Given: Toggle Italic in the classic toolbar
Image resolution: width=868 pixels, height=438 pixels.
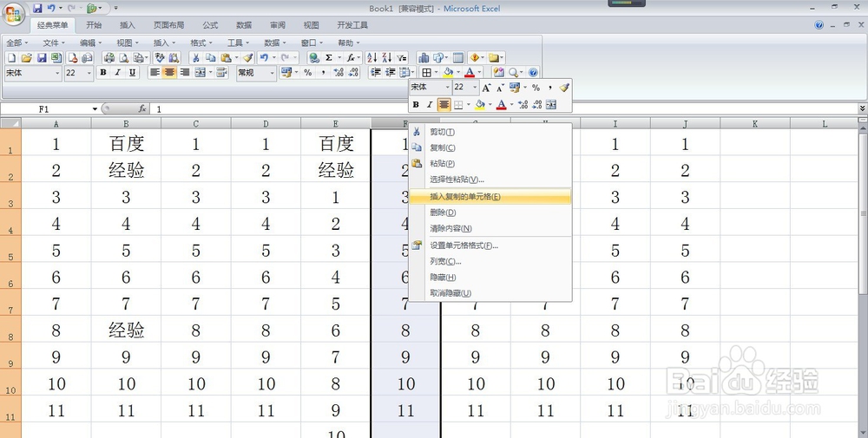Looking at the screenshot, I should [x=117, y=73].
